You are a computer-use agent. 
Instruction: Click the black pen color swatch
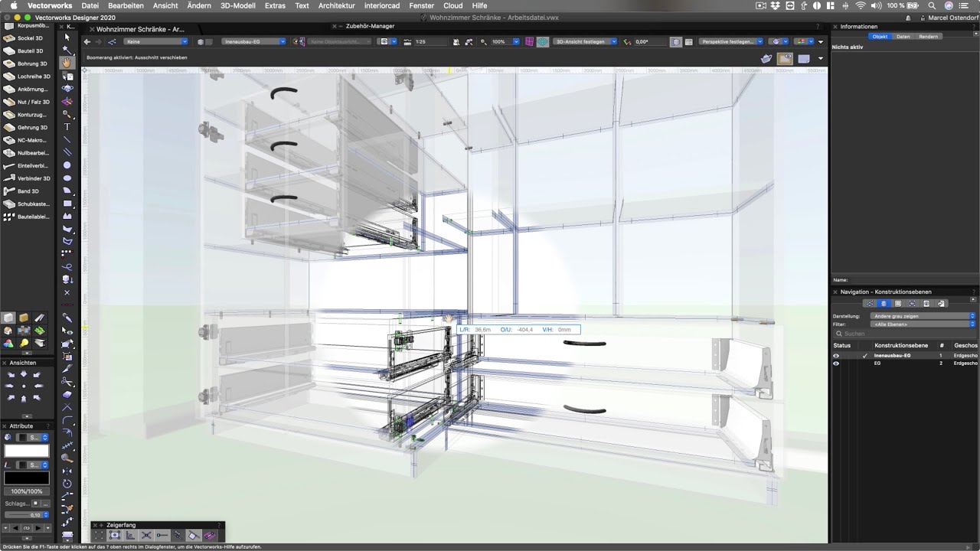[27, 478]
